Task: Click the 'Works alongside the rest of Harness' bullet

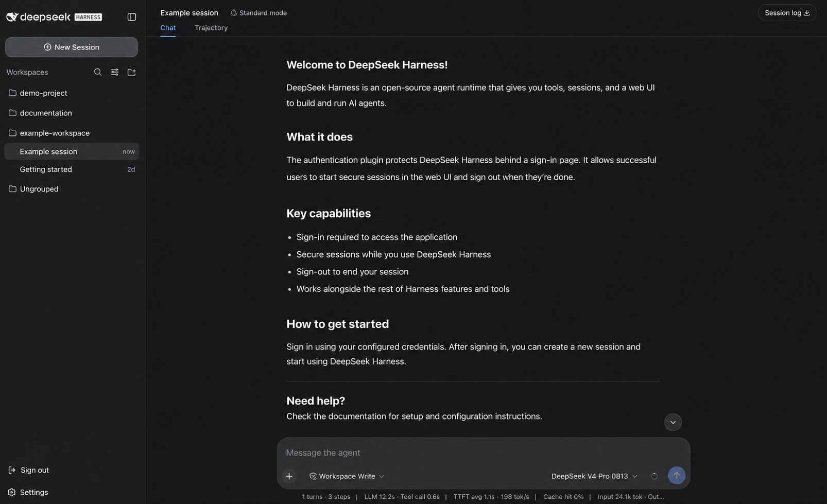Action: point(403,289)
